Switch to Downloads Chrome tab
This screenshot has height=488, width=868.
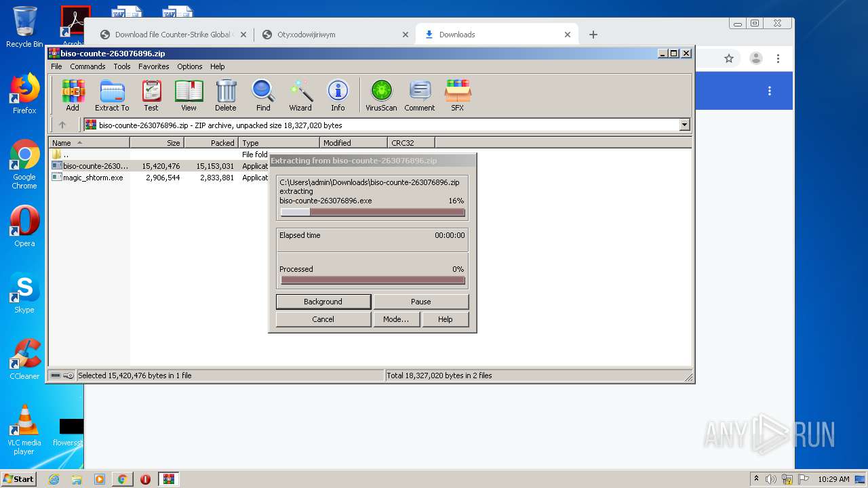click(x=496, y=35)
